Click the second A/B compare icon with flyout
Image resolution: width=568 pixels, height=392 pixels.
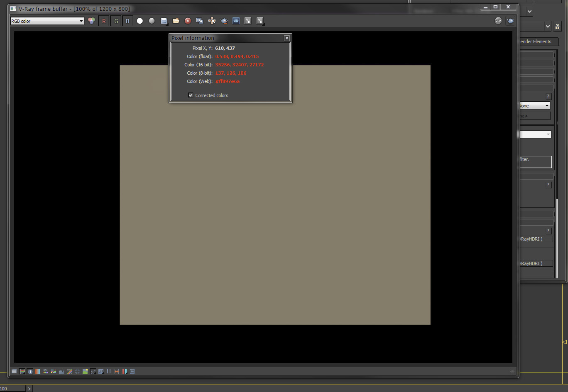tap(260, 21)
